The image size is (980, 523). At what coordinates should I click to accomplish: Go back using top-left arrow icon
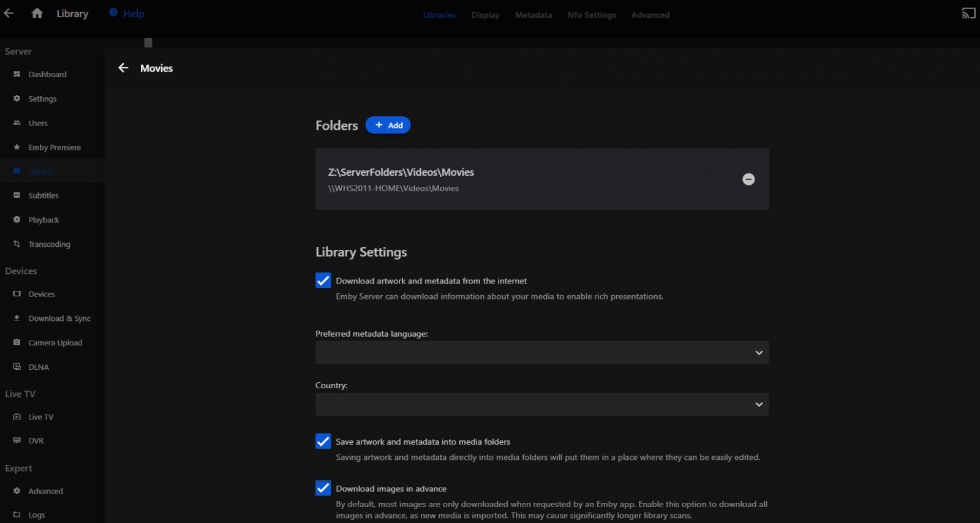click(x=9, y=13)
